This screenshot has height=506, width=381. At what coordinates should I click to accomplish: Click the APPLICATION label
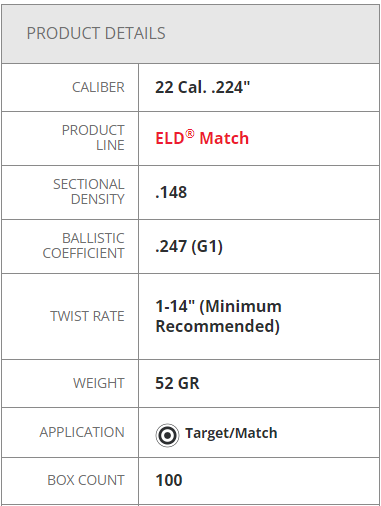click(82, 432)
